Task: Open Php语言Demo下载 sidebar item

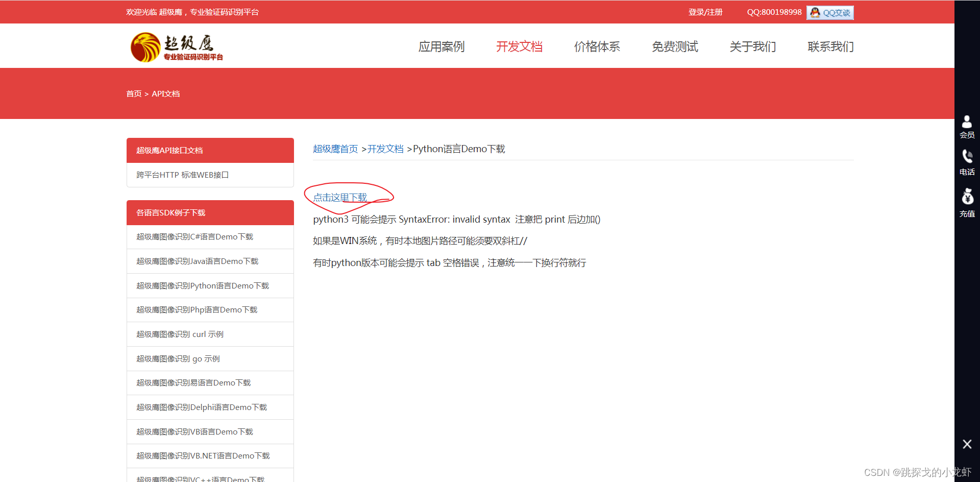Action: pos(210,310)
